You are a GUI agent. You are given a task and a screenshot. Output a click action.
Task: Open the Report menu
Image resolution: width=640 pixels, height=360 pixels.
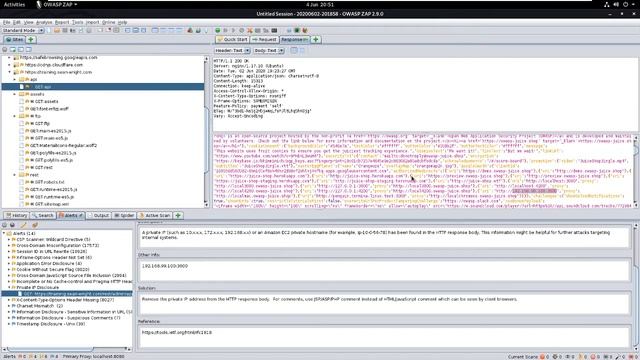point(62,22)
